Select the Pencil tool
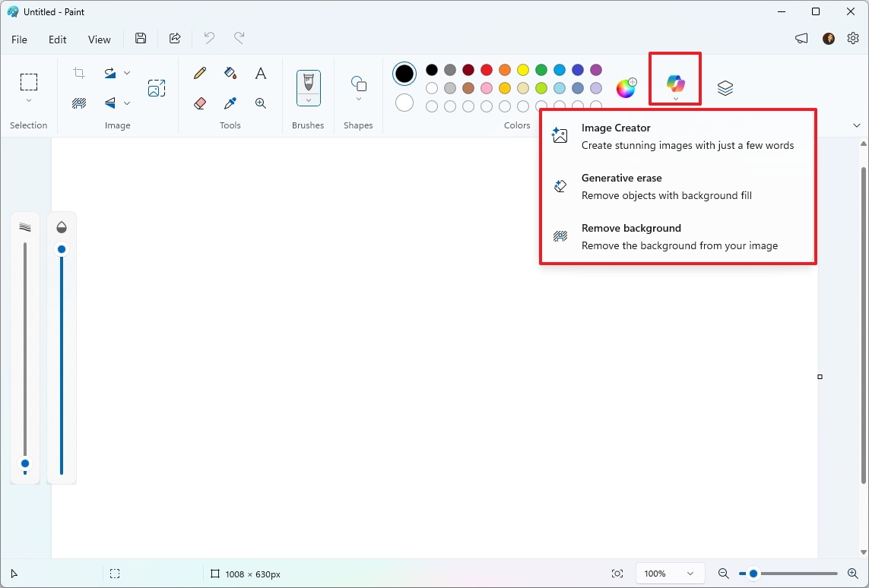The image size is (869, 588). click(200, 73)
